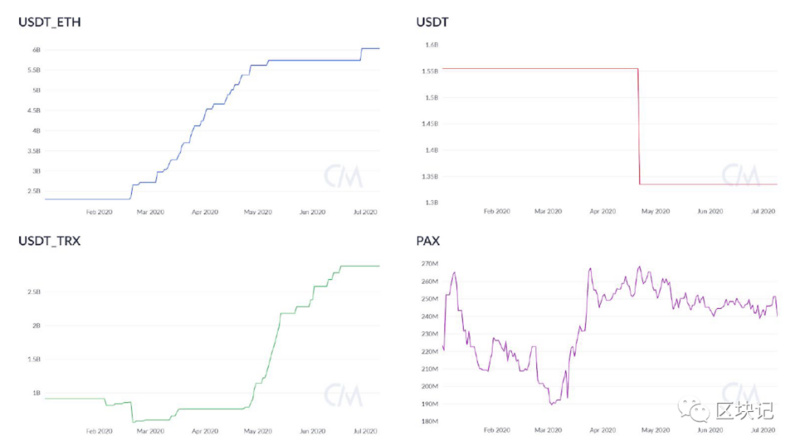The image size is (800, 446).
Task: Click Jul 2020 on USDT chart axis
Action: click(764, 212)
